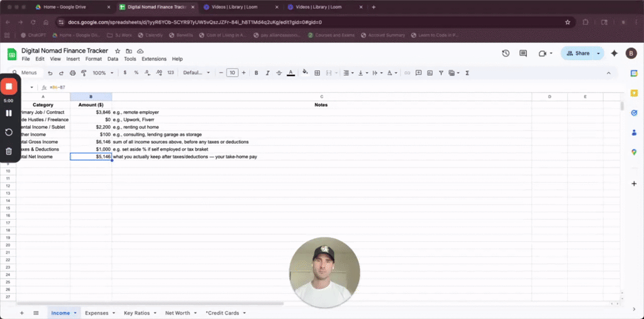Image resolution: width=644 pixels, height=319 pixels.
Task: Open the font family Default dropdown
Action: (196, 73)
